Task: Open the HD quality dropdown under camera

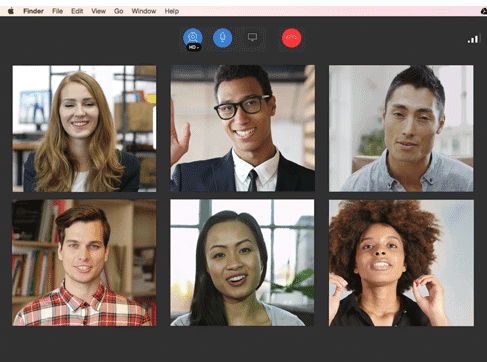Action: click(193, 47)
